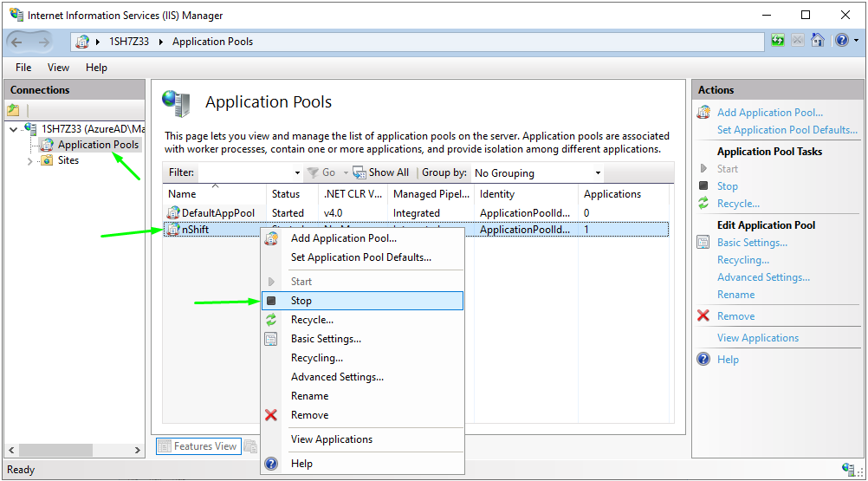Expand the Sites tree node
The width and height of the screenshot is (868, 481).
point(30,161)
